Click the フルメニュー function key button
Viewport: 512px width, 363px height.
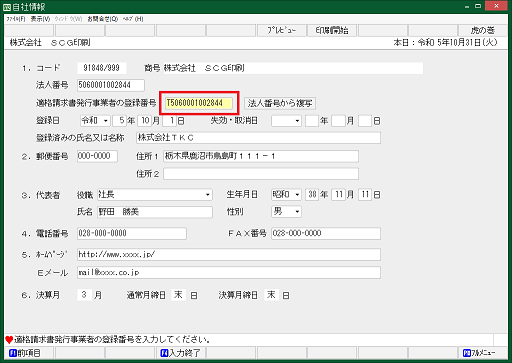[482, 352]
